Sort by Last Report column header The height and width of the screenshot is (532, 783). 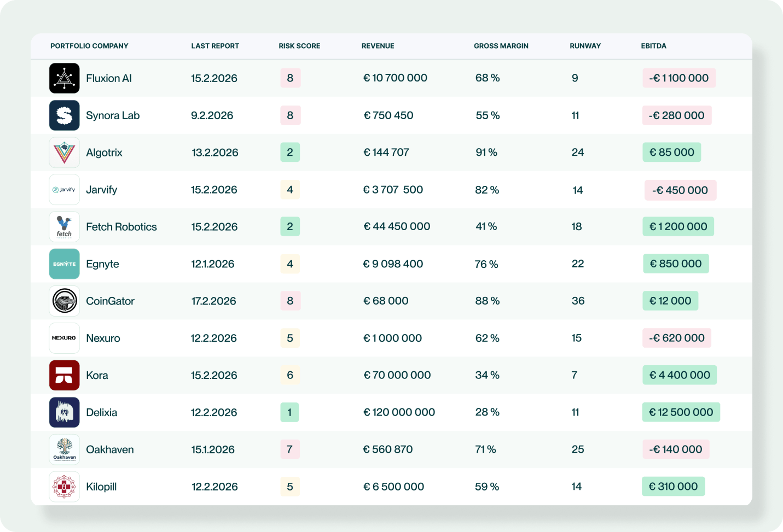[215, 46]
